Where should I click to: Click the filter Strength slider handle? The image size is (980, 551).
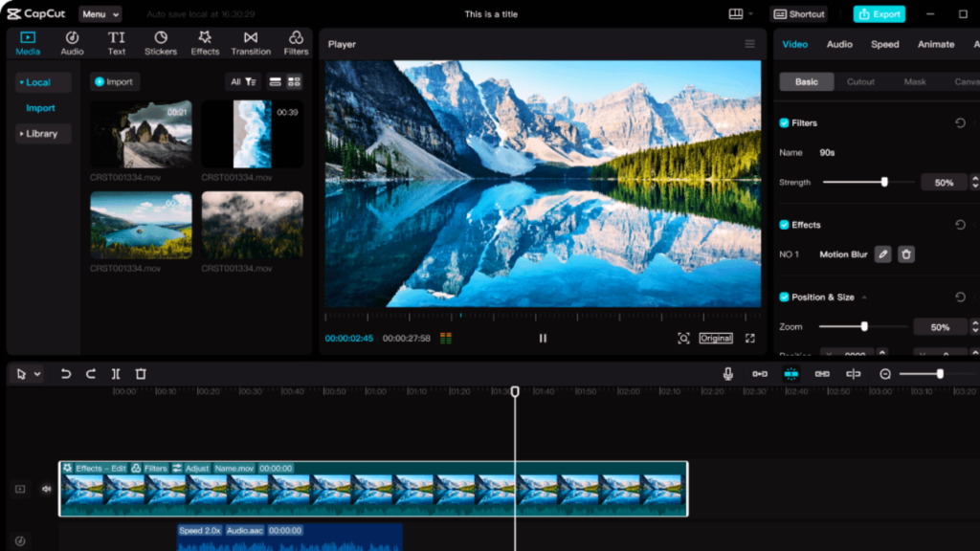[x=884, y=182]
